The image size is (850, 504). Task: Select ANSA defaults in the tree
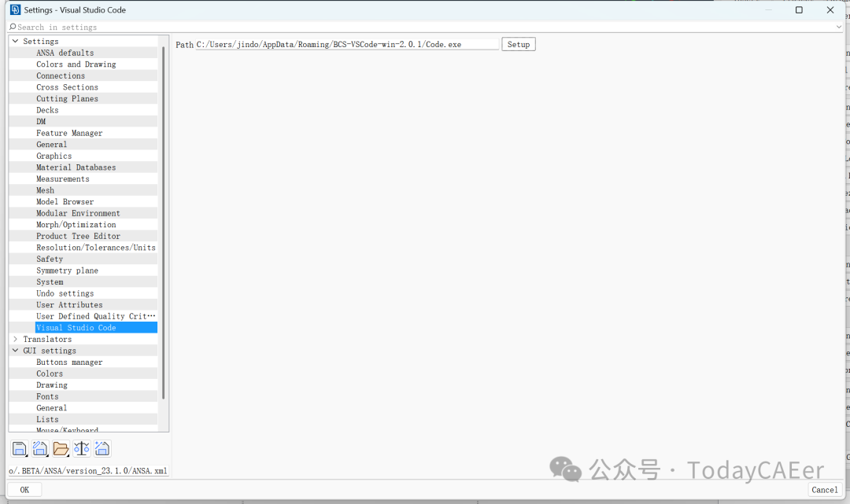click(65, 53)
